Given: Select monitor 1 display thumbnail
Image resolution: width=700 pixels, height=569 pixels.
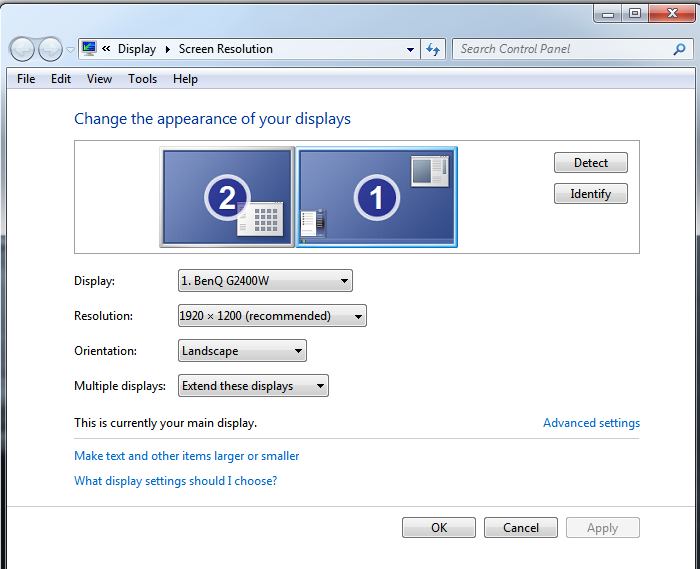Looking at the screenshot, I should click(x=377, y=197).
